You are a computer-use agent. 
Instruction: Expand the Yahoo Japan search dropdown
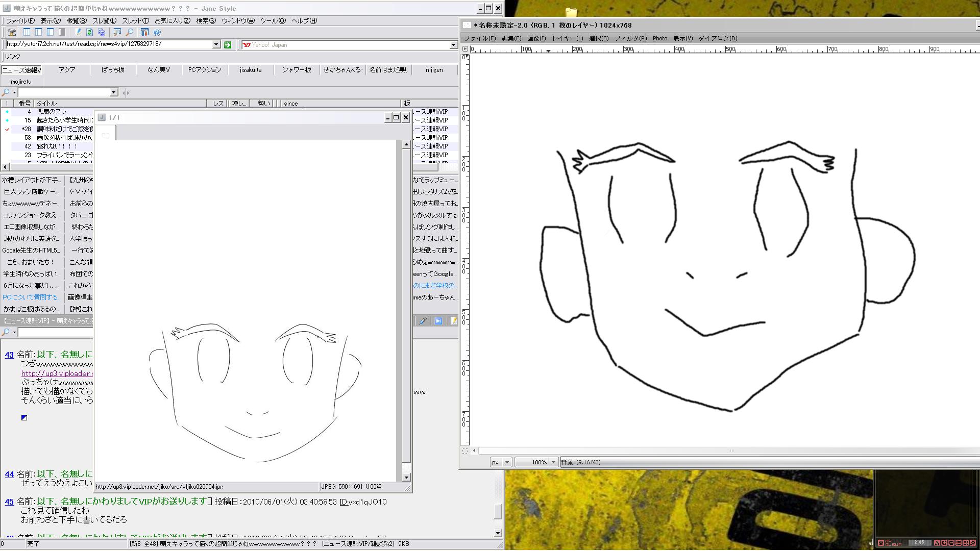[453, 45]
